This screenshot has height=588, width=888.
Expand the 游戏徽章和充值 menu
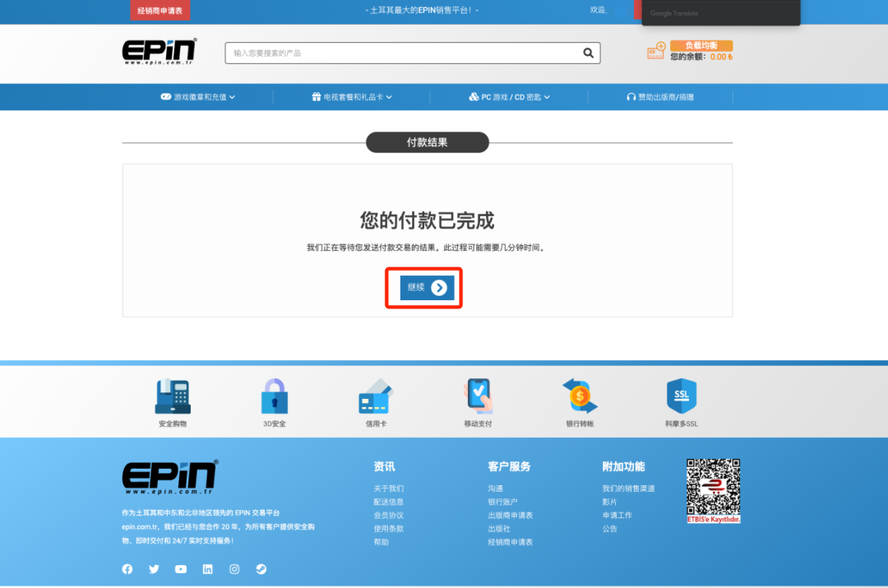197,97
